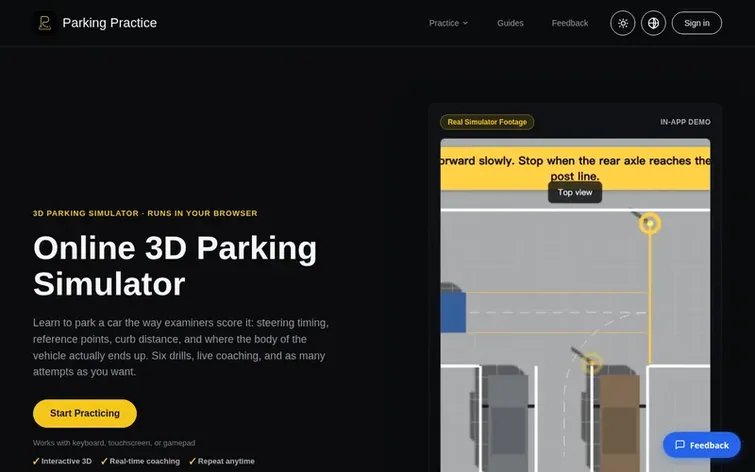Screen dimensions: 755x472
Task: Click the Online 3D Parking Simulator heading
Action: [175, 266]
